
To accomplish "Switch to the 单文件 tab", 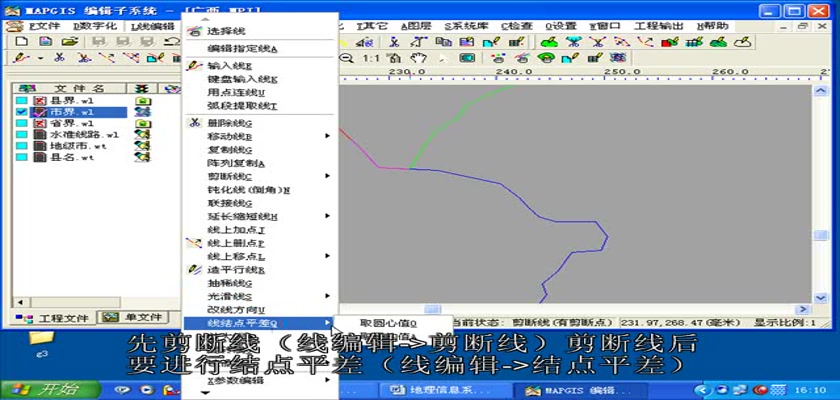I will tap(134, 318).
